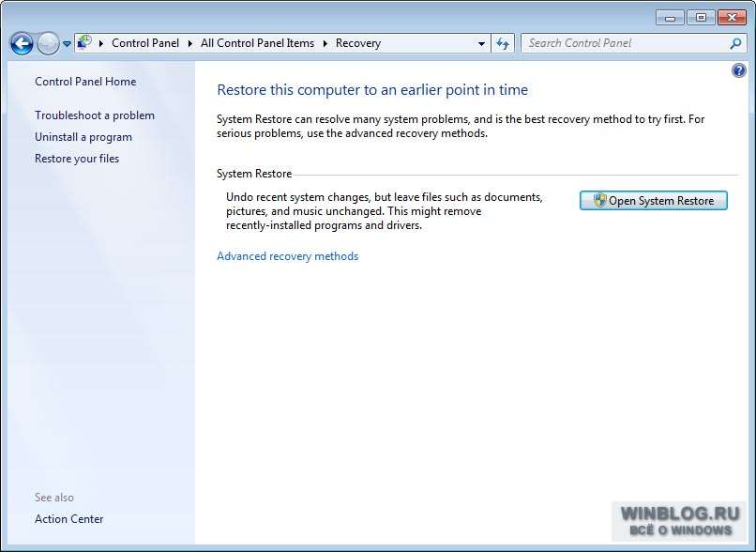Select the Control Panel breadcrumb

click(145, 43)
